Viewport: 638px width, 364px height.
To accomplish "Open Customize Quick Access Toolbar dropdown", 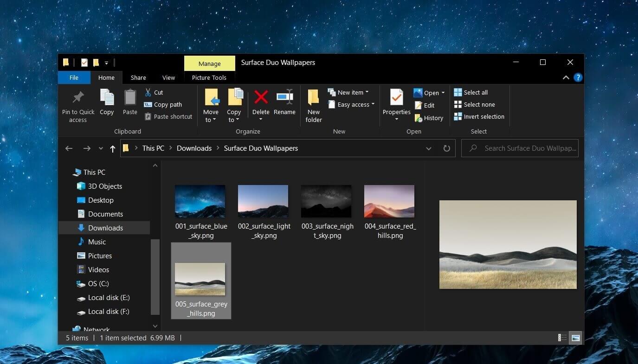I will coord(106,63).
